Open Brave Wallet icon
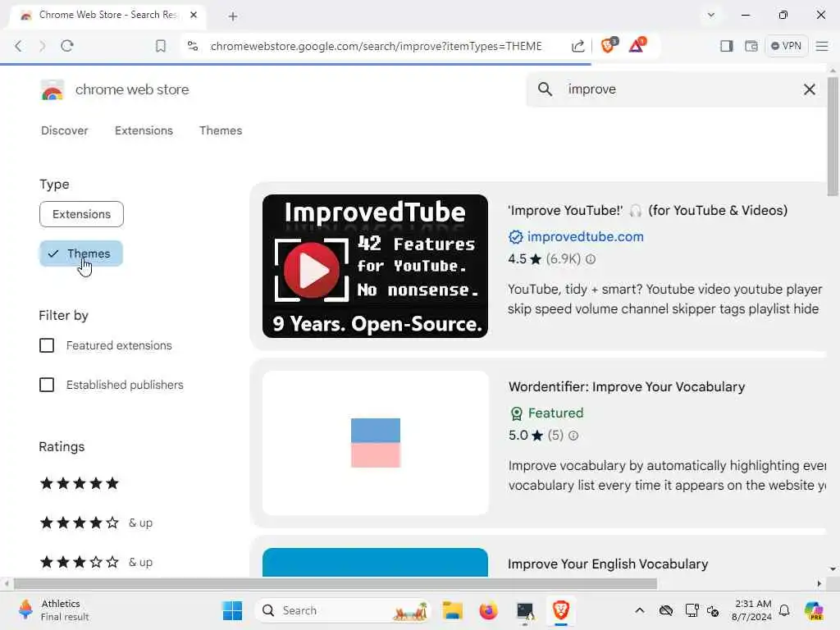Image resolution: width=840 pixels, height=630 pixels. click(x=751, y=46)
